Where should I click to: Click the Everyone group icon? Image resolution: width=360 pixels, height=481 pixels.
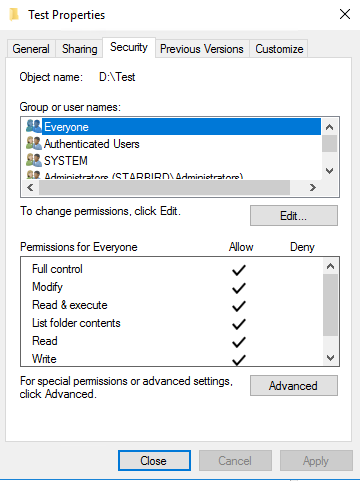coord(34,126)
